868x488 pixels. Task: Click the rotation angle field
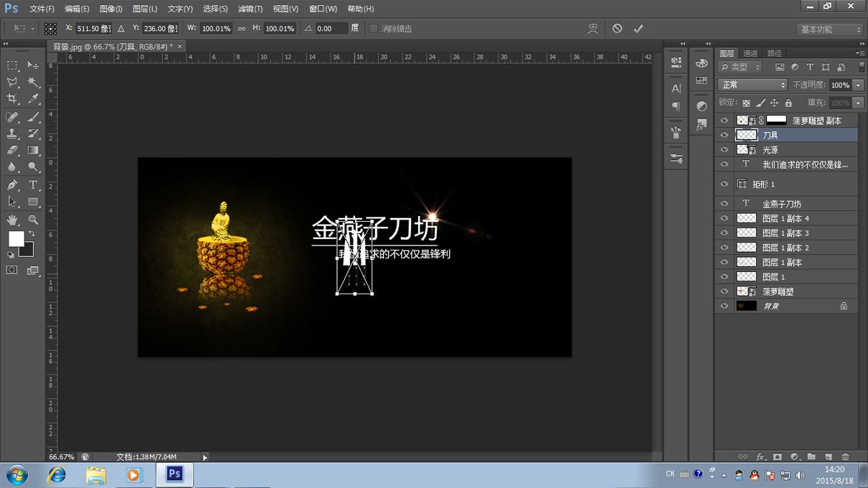pos(331,29)
